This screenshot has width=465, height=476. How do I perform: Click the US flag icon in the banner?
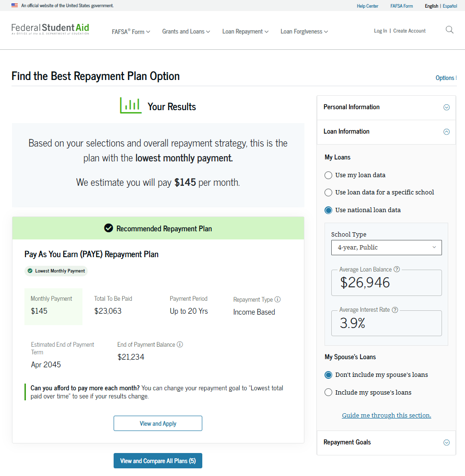click(14, 5)
